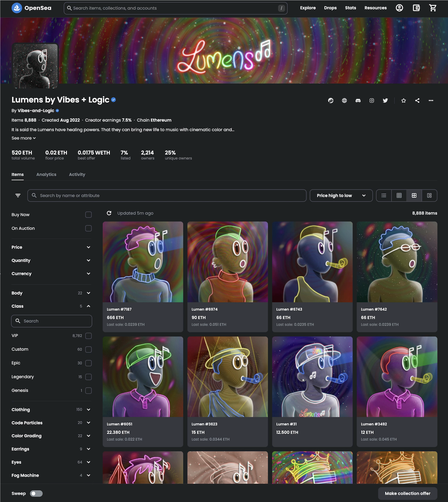
Task: Open the Drops menu
Action: (x=330, y=8)
